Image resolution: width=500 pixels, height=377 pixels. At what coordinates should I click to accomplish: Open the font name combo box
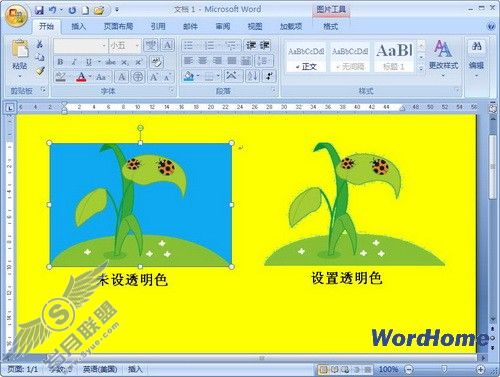pos(80,45)
